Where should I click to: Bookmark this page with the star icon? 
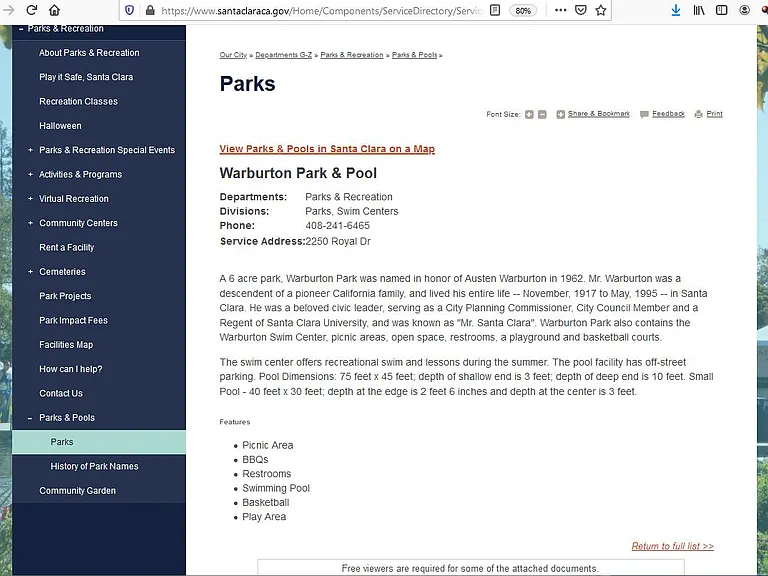click(x=601, y=10)
